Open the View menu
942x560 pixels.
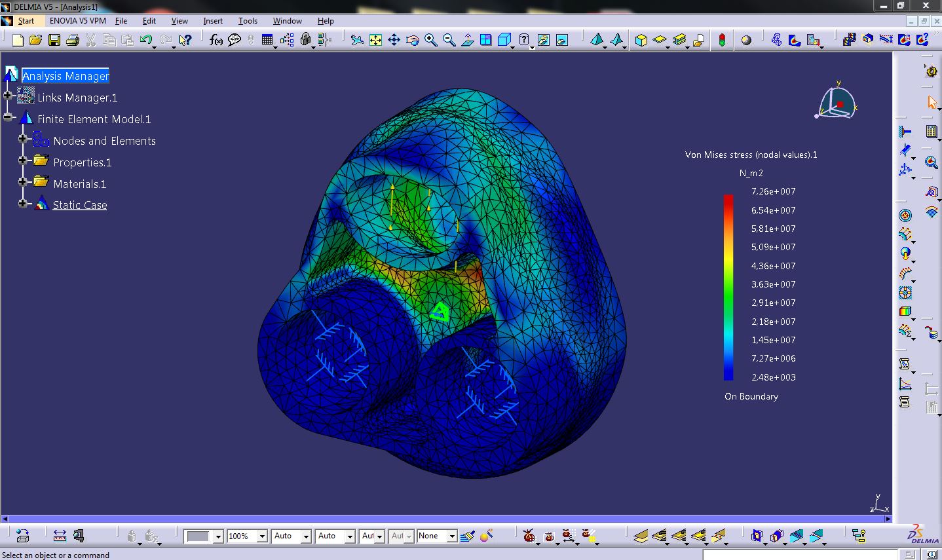[179, 21]
